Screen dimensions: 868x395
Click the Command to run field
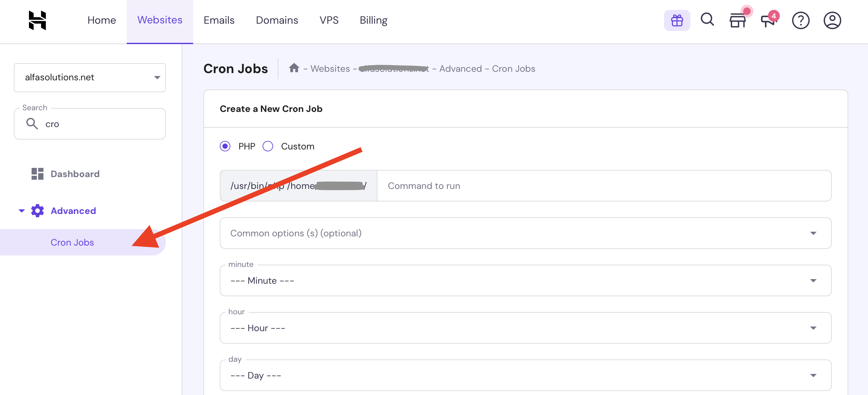tap(603, 186)
